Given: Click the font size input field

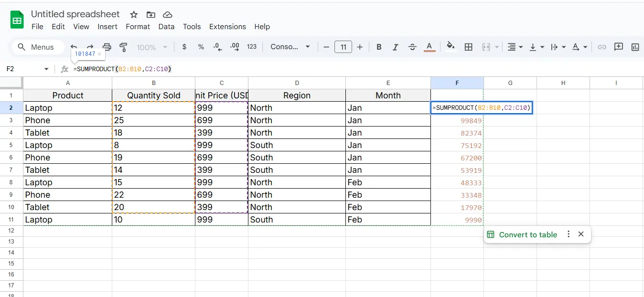Looking at the screenshot, I should [x=343, y=47].
